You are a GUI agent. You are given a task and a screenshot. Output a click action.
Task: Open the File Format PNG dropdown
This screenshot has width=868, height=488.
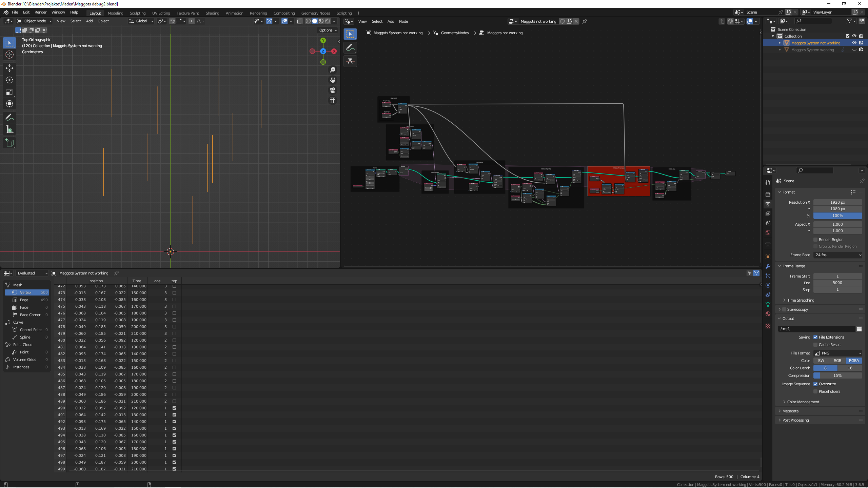tap(838, 353)
